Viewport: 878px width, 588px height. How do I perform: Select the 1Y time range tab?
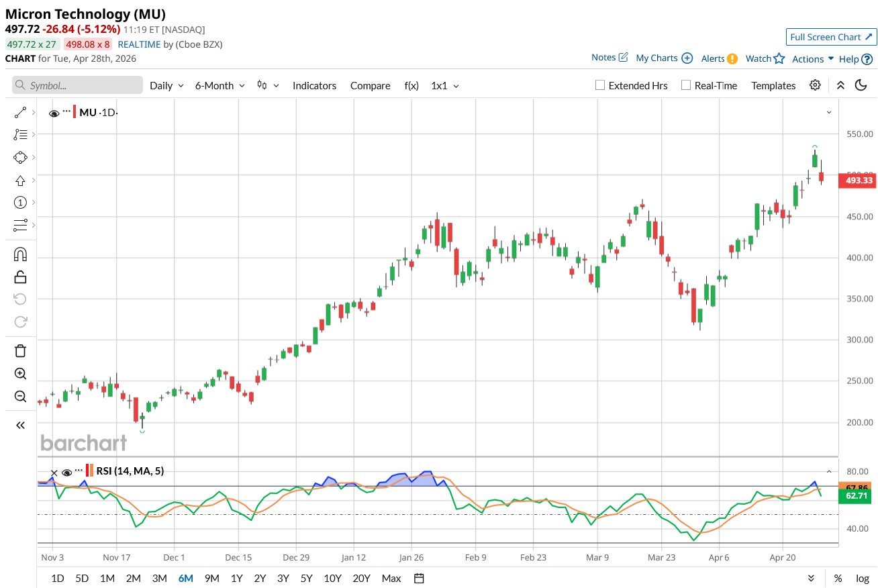coord(236,578)
